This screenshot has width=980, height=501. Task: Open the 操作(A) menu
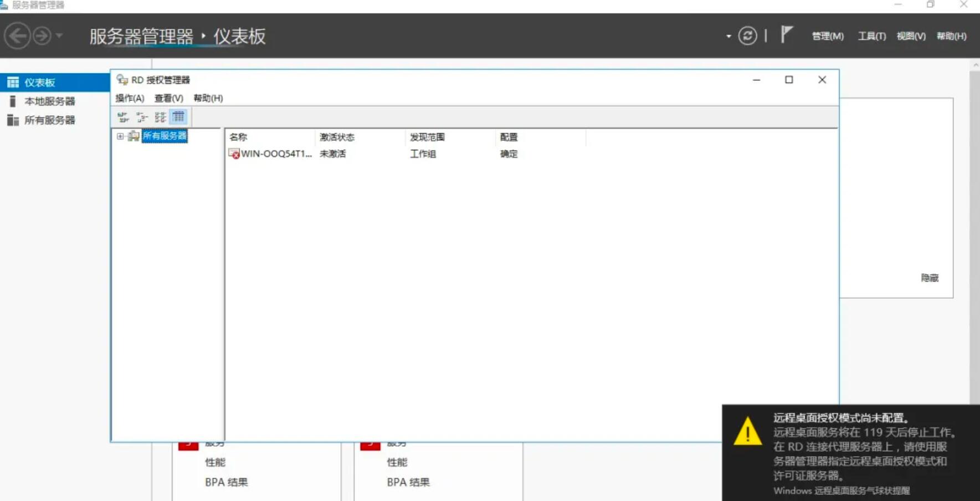130,98
